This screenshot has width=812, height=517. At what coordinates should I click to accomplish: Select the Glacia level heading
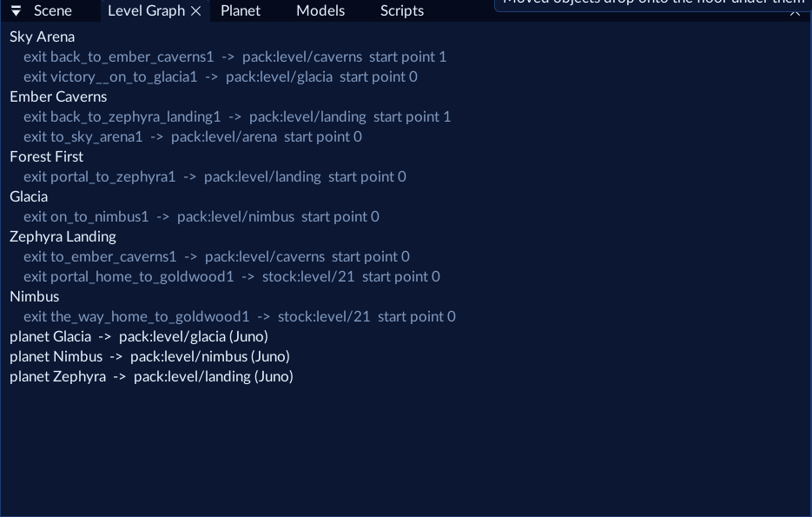[29, 197]
